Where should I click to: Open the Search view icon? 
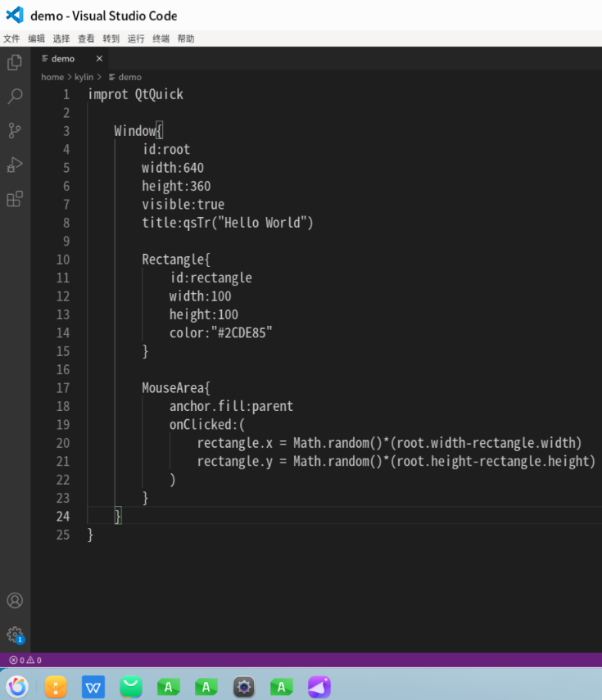point(15,96)
